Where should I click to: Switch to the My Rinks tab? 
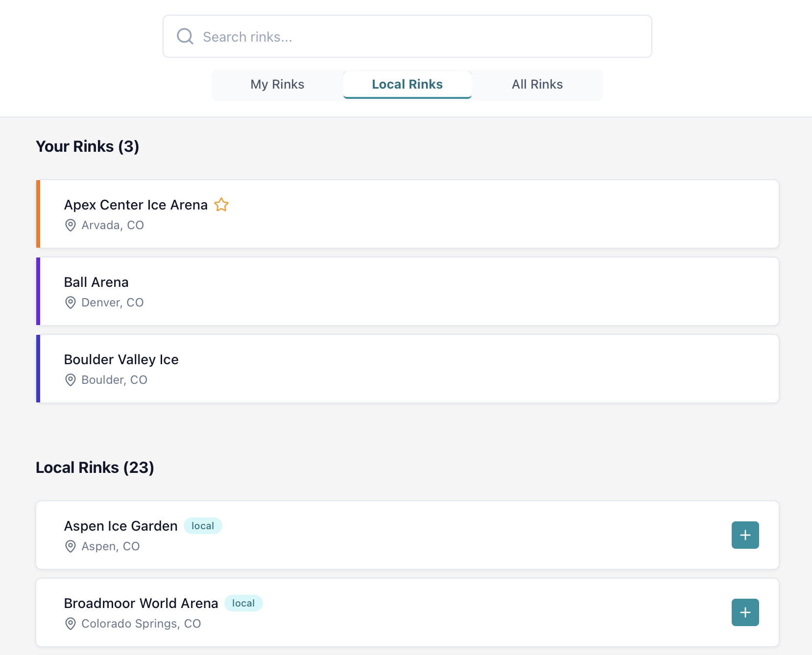coord(277,84)
